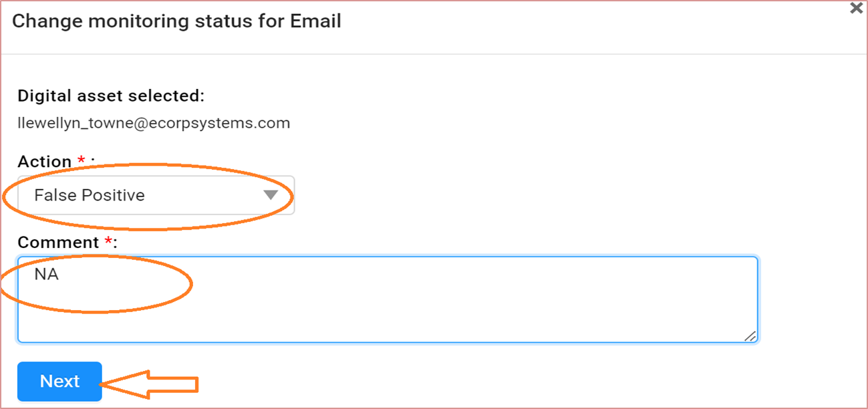Screen dimensions: 868x409
Task: Click the False Positive selected value text
Action: 90,195
